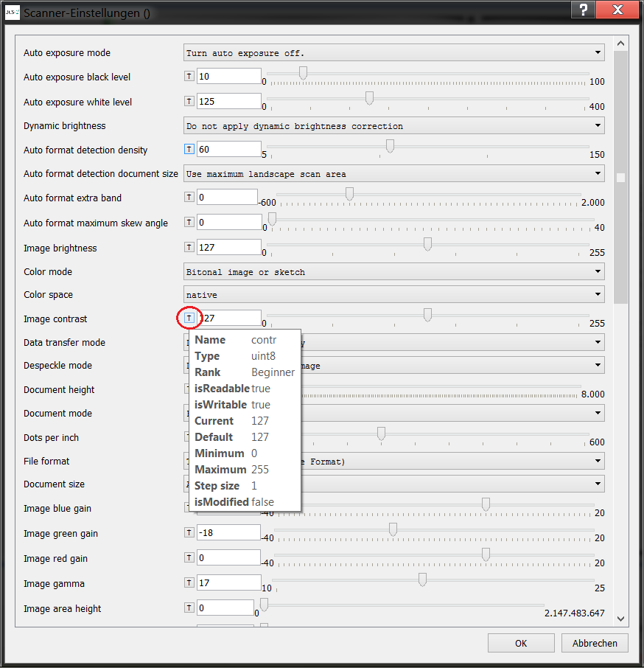The height and width of the screenshot is (668, 644).
Task: Click Image green gain slider handle
Action: pyautogui.click(x=393, y=529)
